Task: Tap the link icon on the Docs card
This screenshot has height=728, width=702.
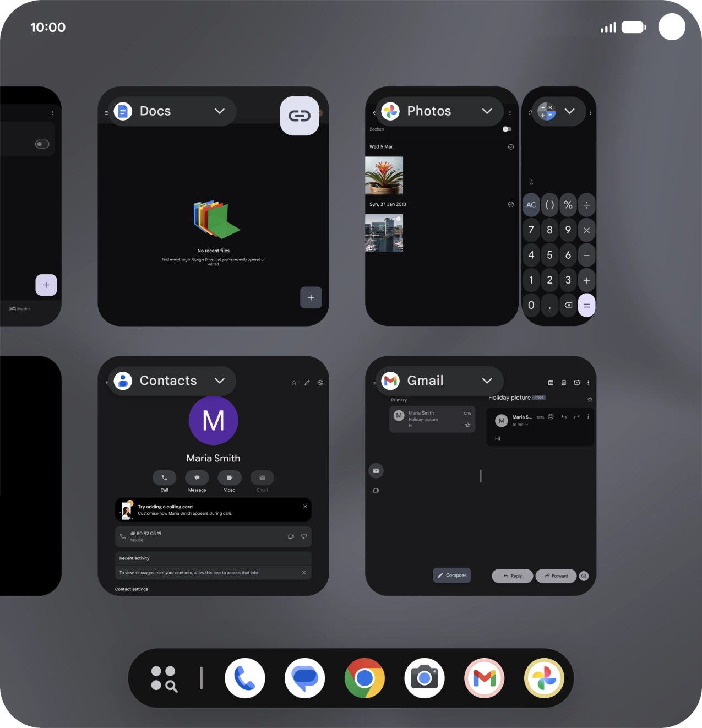Action: point(300,116)
